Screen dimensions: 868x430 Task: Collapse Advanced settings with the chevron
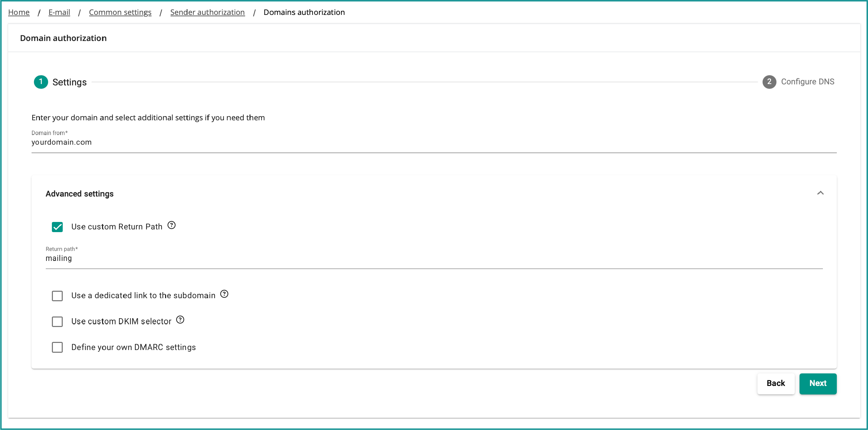coord(820,193)
